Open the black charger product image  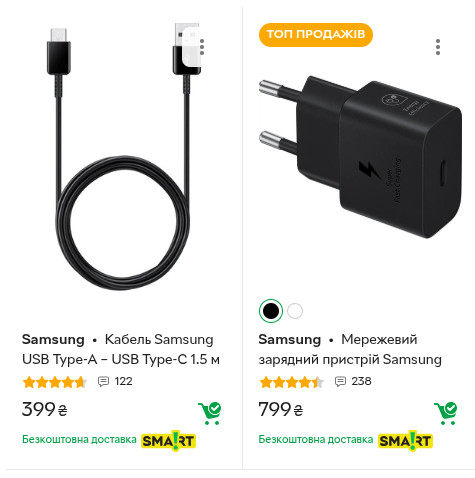(360, 157)
